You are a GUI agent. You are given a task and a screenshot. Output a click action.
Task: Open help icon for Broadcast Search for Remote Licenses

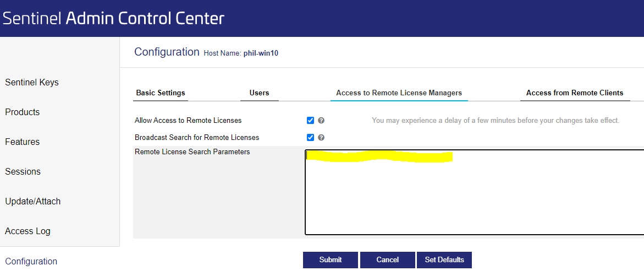(x=322, y=137)
